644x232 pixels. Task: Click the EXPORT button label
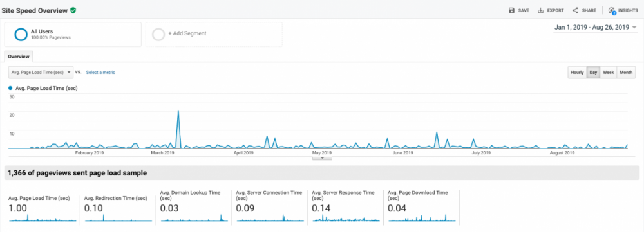555,11
